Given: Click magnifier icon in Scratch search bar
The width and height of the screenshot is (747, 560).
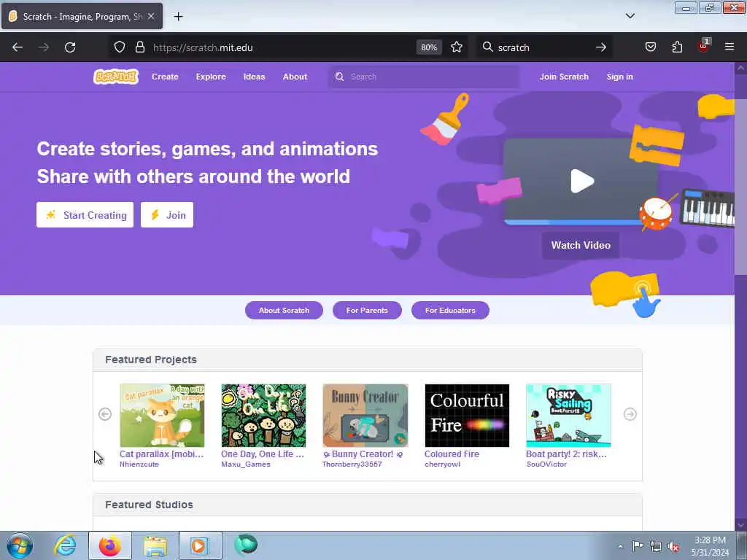Looking at the screenshot, I should click(x=339, y=77).
